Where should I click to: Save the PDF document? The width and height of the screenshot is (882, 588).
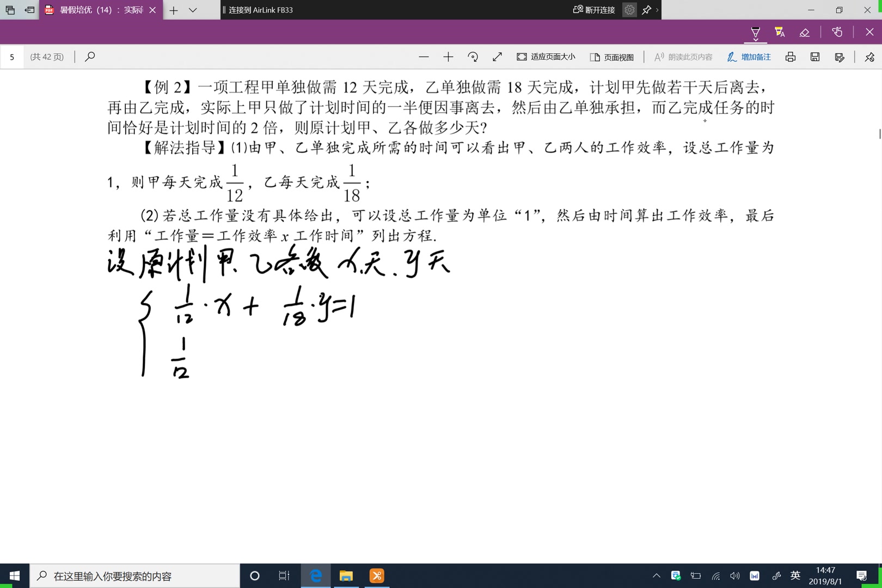click(x=814, y=57)
